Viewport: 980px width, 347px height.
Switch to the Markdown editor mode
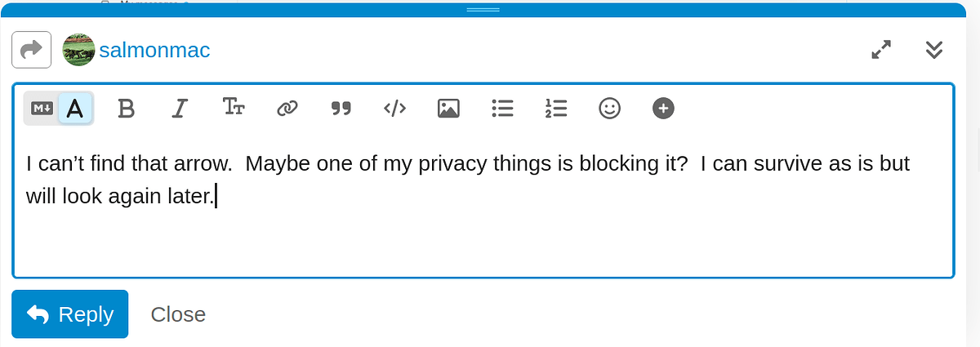click(42, 108)
